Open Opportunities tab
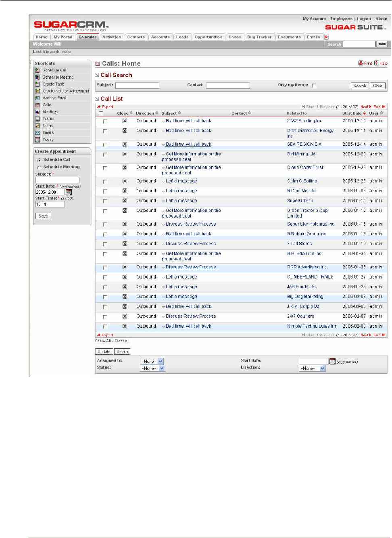392x538 pixels. [209, 37]
